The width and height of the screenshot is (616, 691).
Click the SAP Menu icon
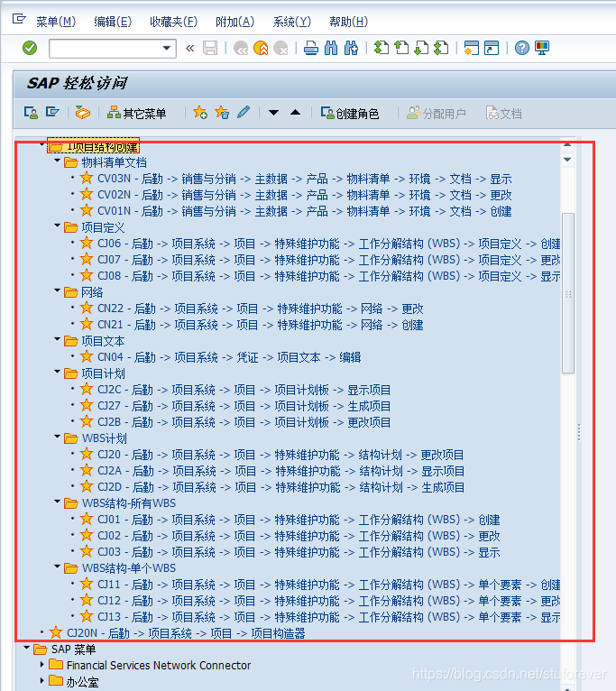52,113
